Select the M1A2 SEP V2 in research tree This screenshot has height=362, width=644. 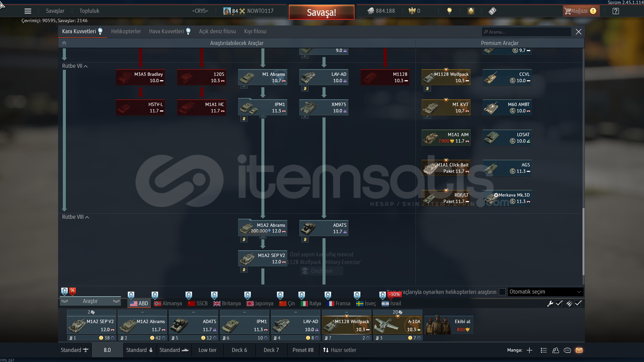(x=263, y=258)
